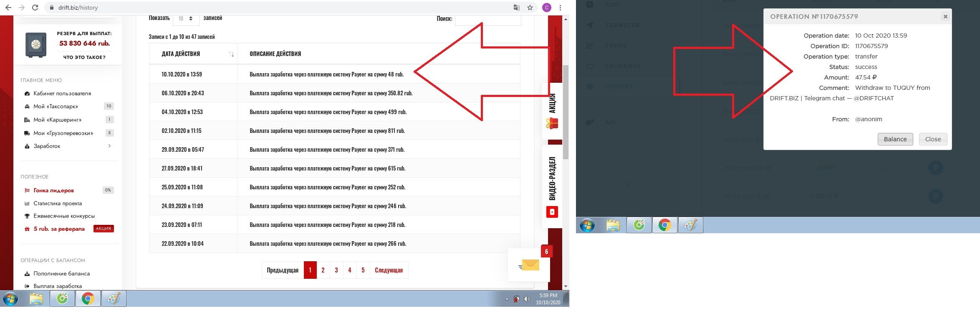Click 'Следующая' pagination button

[389, 270]
